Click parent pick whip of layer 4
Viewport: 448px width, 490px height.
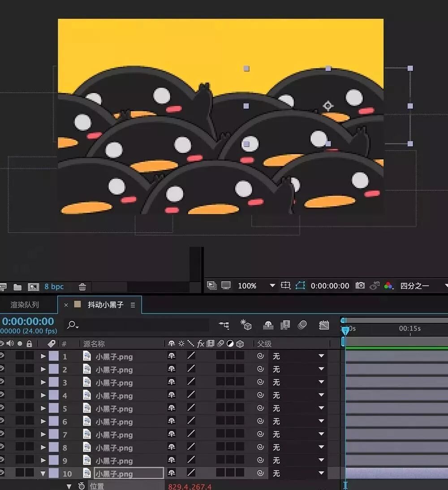pyautogui.click(x=260, y=395)
